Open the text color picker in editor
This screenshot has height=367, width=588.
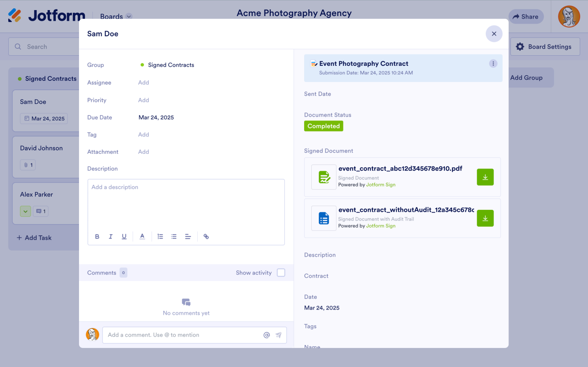click(x=142, y=236)
